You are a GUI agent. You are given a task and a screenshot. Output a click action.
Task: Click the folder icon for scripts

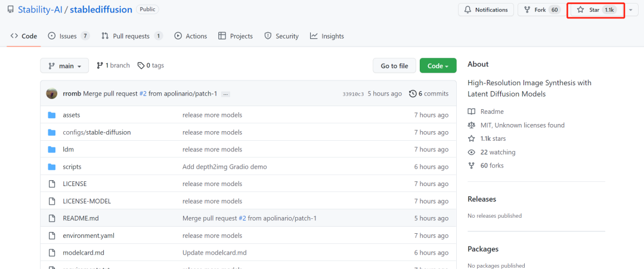52,167
